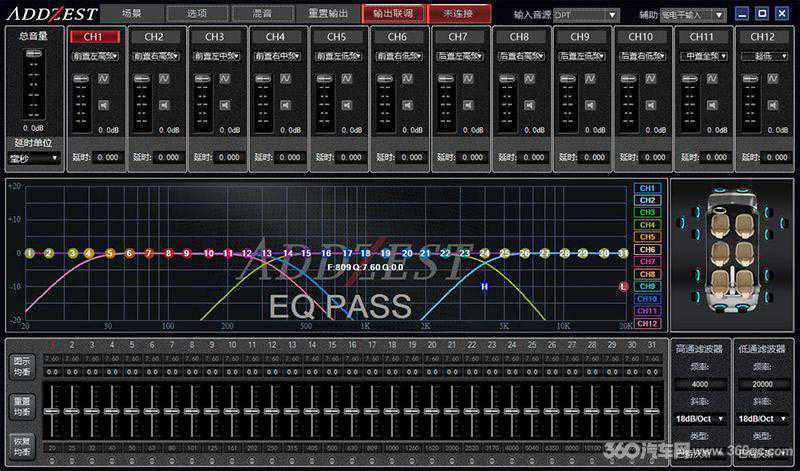
Task: Click the 重置均衡 reset EQ button
Action: [20, 406]
